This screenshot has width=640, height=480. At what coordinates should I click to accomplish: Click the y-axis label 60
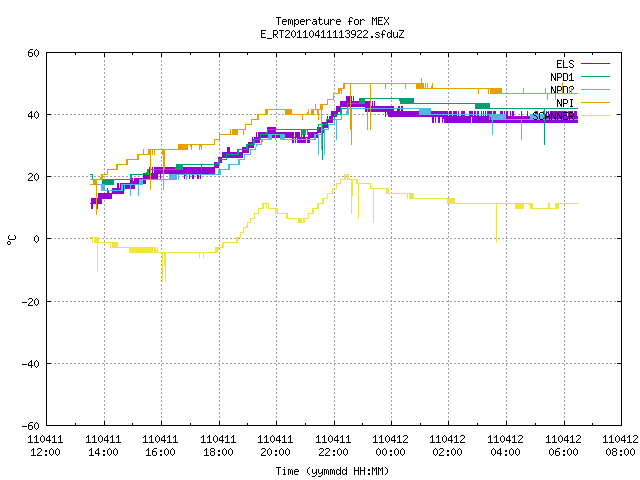point(33,53)
